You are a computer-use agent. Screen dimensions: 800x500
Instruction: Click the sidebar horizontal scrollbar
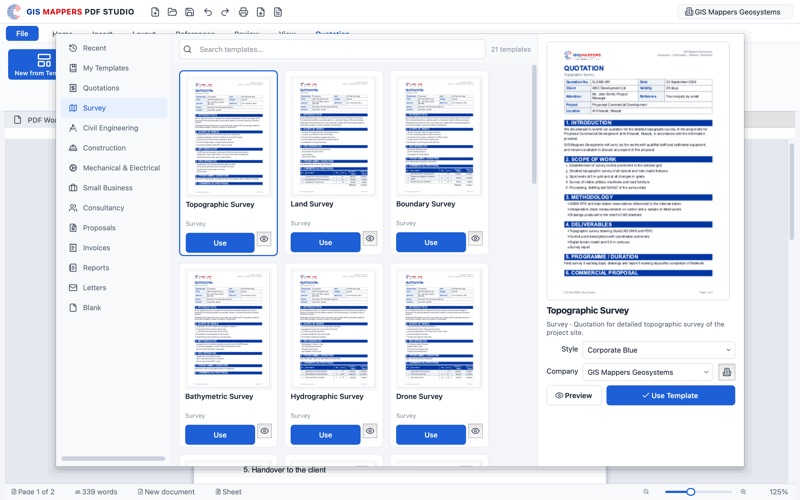coord(113,458)
